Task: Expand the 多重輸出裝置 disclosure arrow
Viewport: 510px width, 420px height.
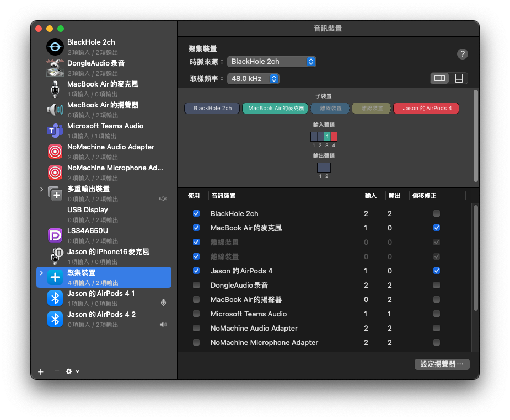Action: pyautogui.click(x=41, y=189)
